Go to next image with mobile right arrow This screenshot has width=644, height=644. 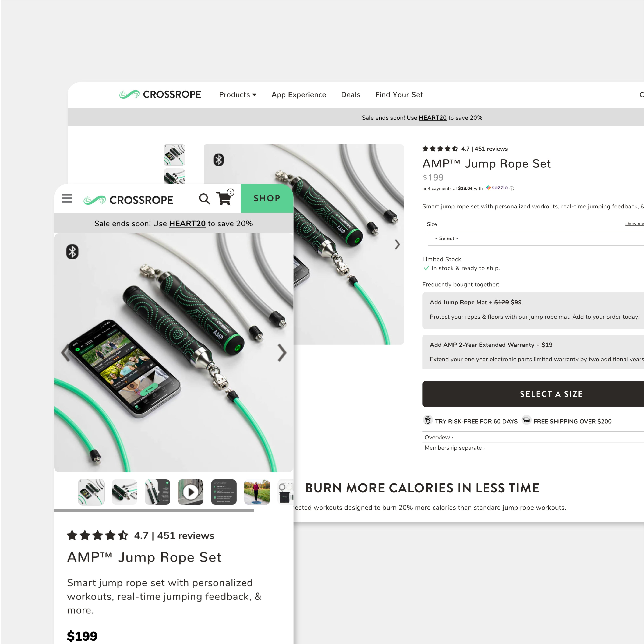pyautogui.click(x=282, y=353)
